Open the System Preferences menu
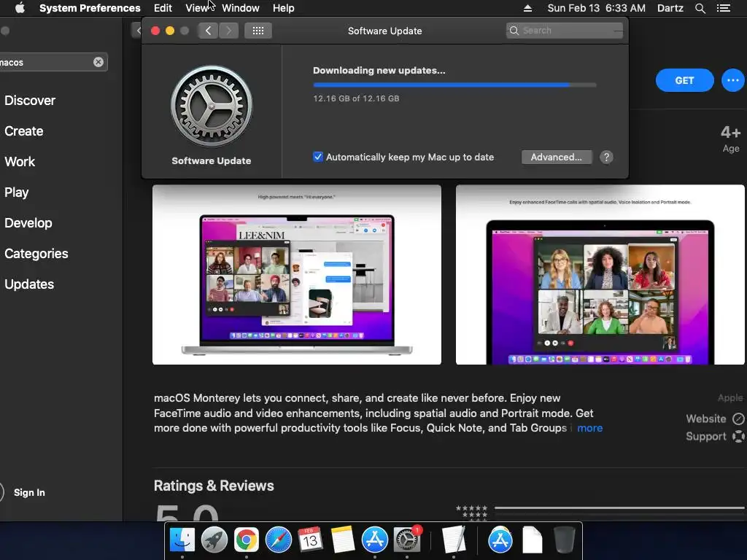747x560 pixels. [90, 8]
